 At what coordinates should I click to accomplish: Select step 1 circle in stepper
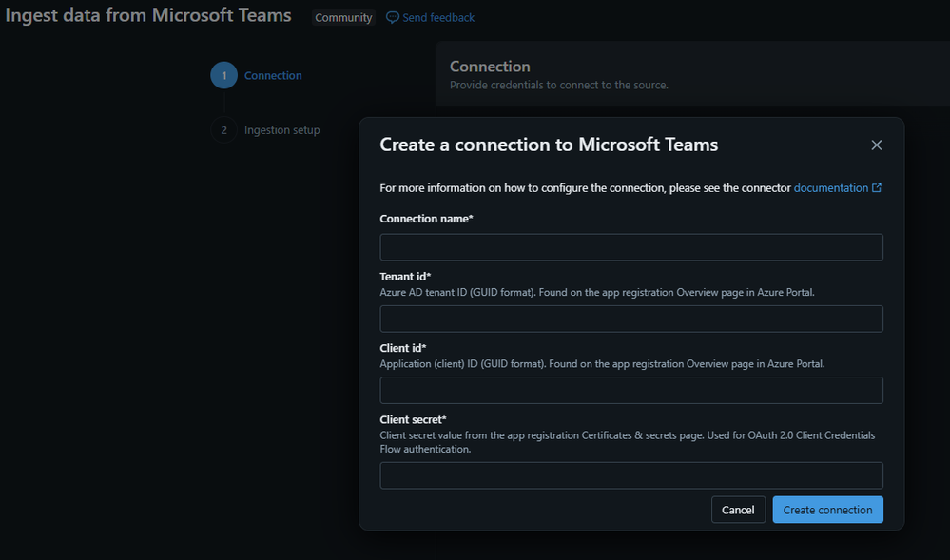224,75
